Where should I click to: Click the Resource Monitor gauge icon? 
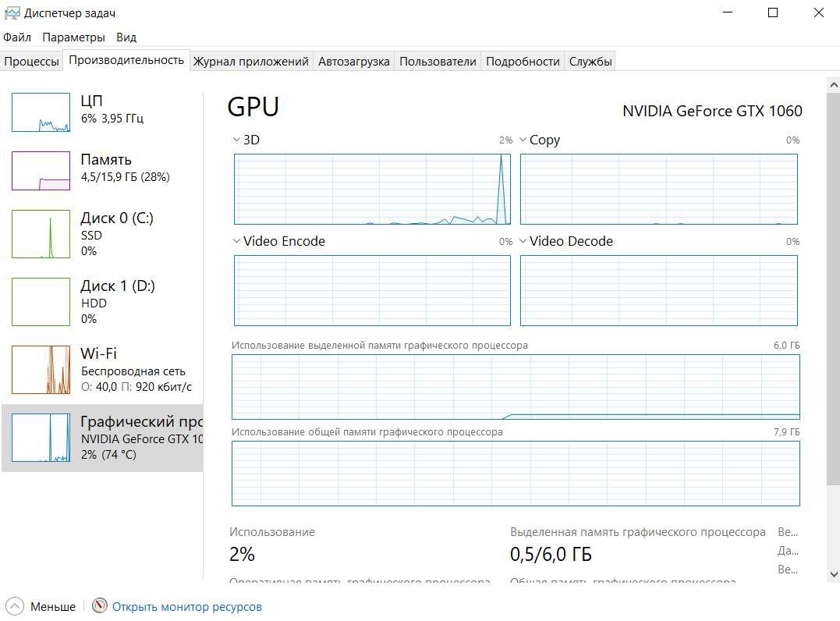[x=99, y=606]
